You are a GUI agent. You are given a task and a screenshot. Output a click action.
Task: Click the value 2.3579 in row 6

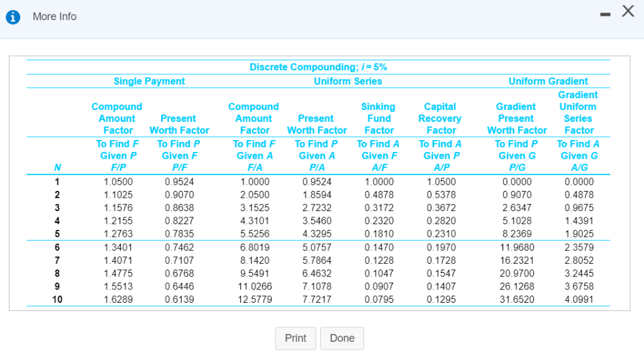(x=579, y=247)
